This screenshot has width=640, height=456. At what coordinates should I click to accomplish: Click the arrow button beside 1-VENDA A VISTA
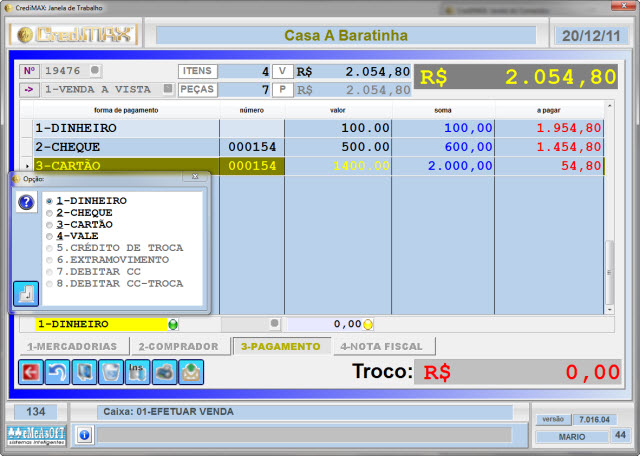point(29,89)
